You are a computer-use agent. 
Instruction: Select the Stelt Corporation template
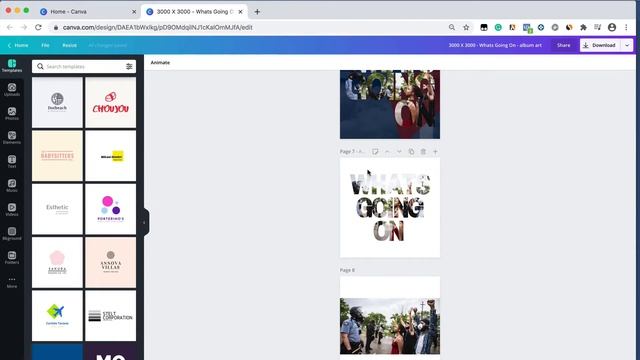coord(111,316)
